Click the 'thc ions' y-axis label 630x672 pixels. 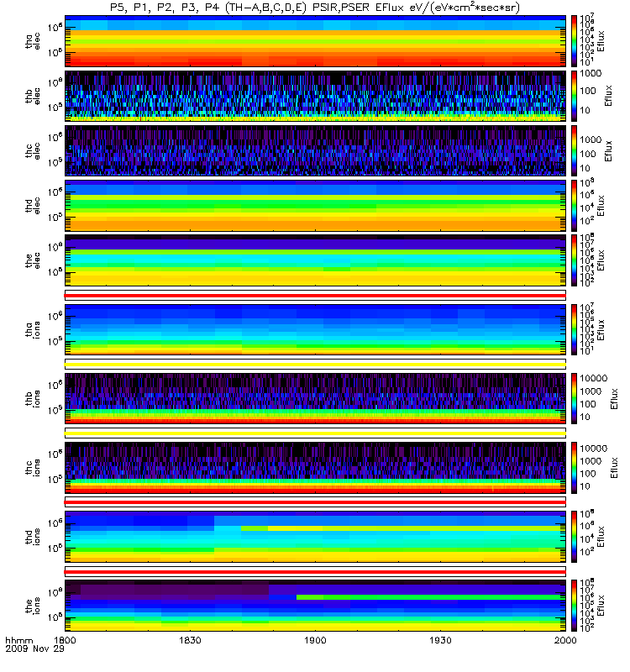tap(33, 468)
